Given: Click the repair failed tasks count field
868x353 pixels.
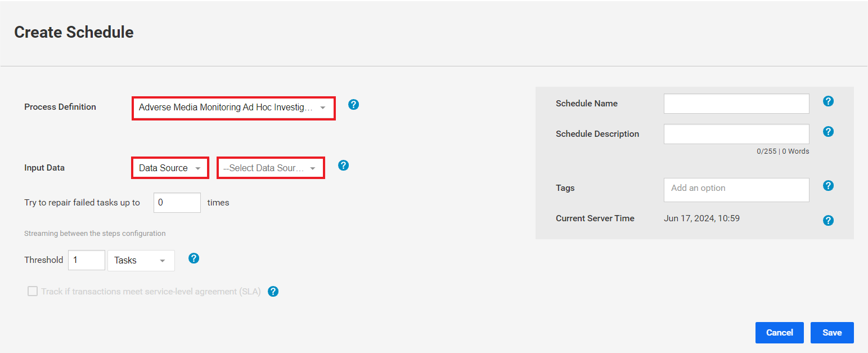Looking at the screenshot, I should [177, 203].
